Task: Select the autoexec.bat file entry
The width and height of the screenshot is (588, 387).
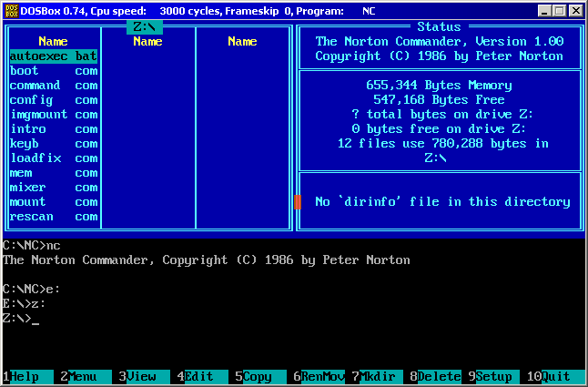Action: (53, 56)
